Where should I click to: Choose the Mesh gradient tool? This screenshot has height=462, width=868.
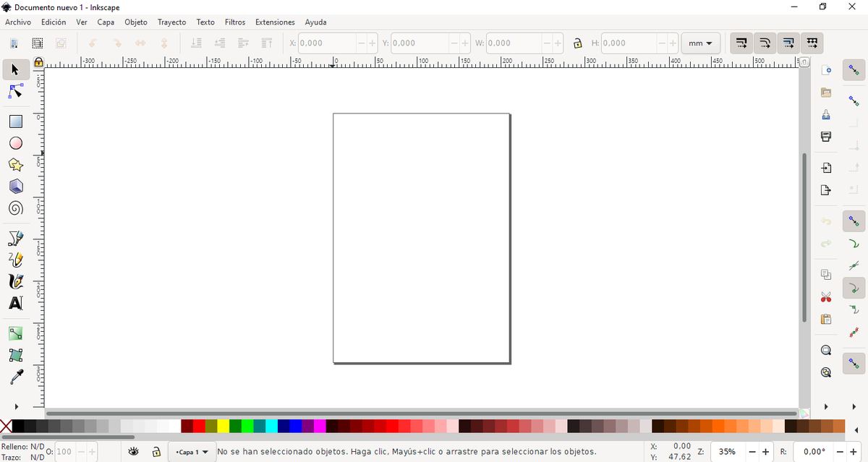pyautogui.click(x=15, y=355)
